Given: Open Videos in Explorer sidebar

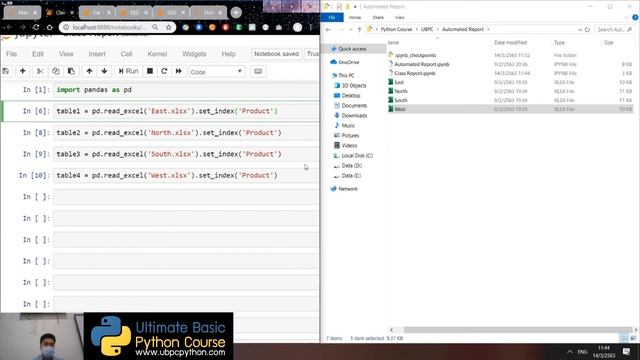Looking at the screenshot, I should tap(349, 146).
